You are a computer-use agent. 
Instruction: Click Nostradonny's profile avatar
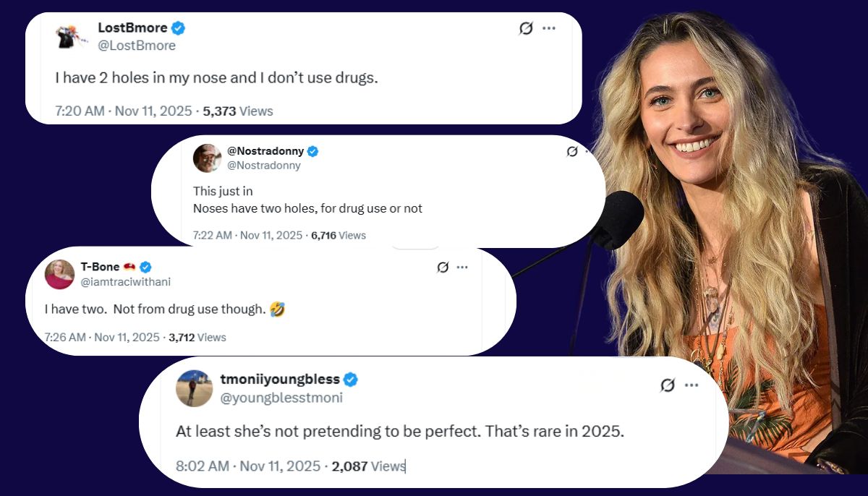point(207,158)
